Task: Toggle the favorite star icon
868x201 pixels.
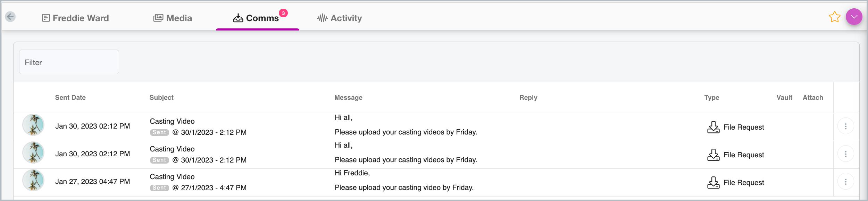Action: (x=834, y=17)
